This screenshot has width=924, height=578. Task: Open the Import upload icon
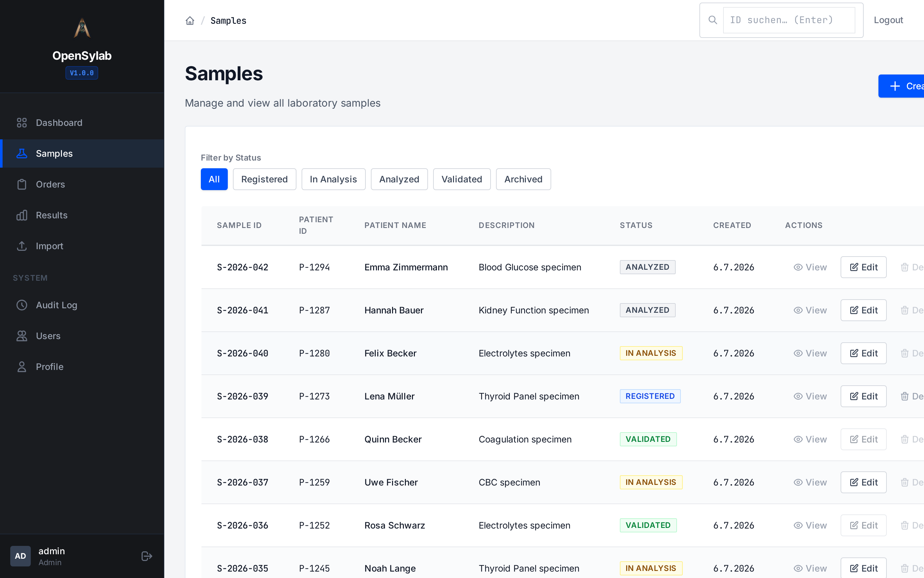22,246
